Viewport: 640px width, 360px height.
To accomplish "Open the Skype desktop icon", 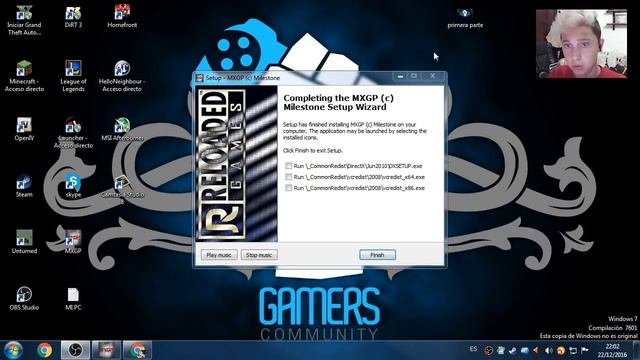I will pyautogui.click(x=73, y=186).
